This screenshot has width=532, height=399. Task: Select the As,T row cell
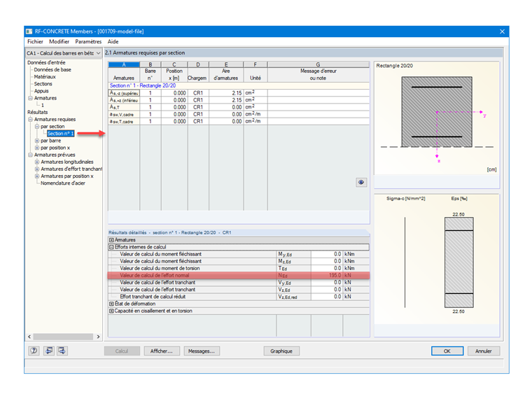[x=124, y=107]
